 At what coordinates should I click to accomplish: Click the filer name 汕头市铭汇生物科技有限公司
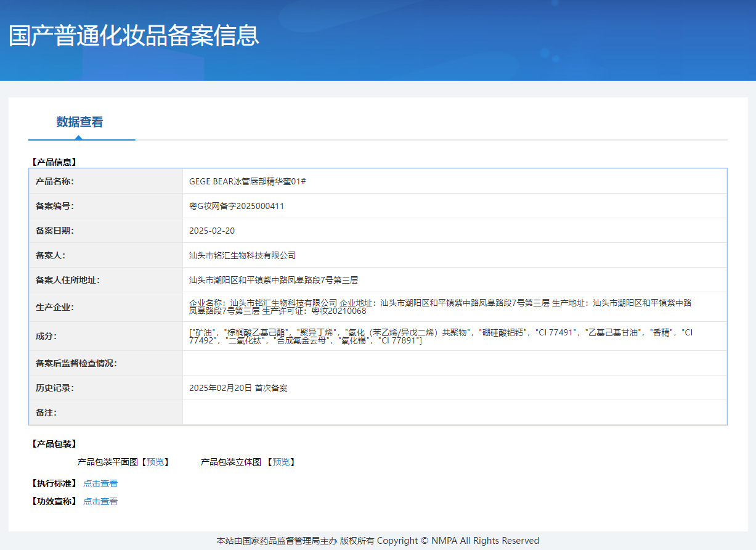click(243, 255)
